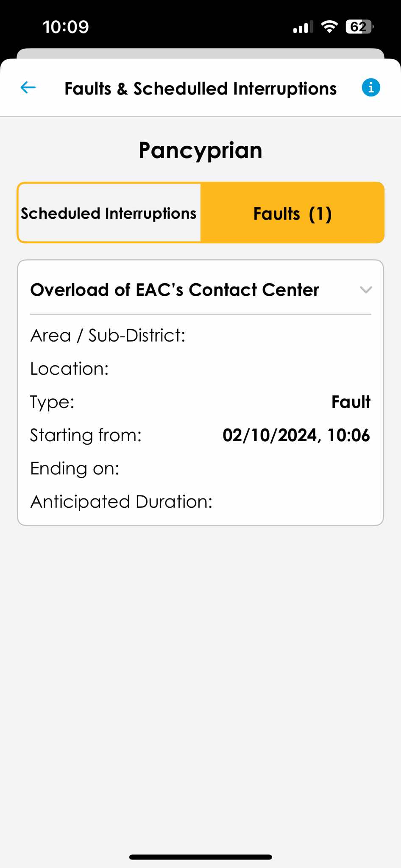Image resolution: width=401 pixels, height=868 pixels.
Task: Tap the Ending on label
Action: 75,468
